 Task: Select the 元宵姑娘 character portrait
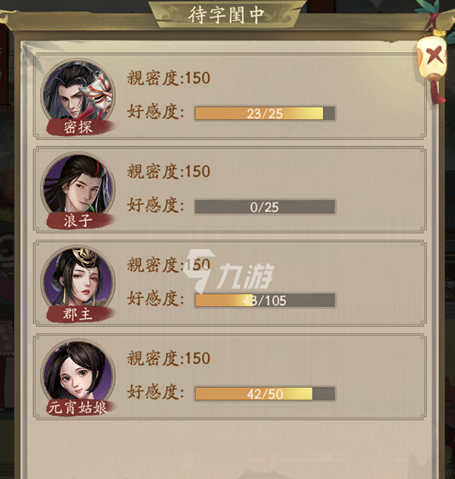coord(78,371)
